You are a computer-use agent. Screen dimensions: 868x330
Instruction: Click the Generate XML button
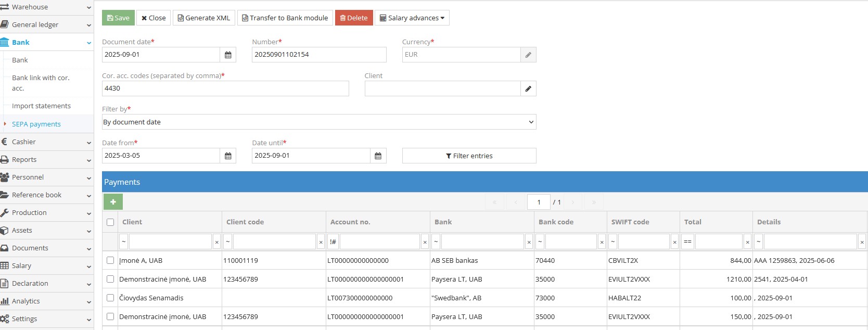(x=203, y=18)
